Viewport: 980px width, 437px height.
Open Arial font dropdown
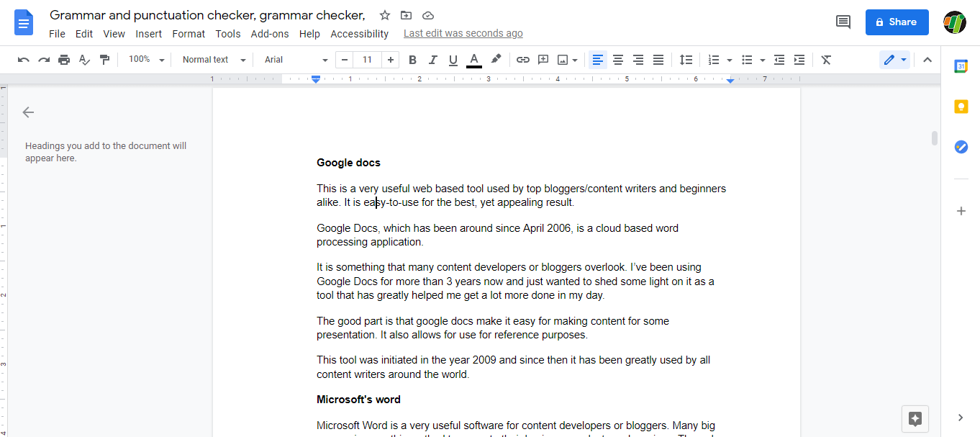(296, 60)
